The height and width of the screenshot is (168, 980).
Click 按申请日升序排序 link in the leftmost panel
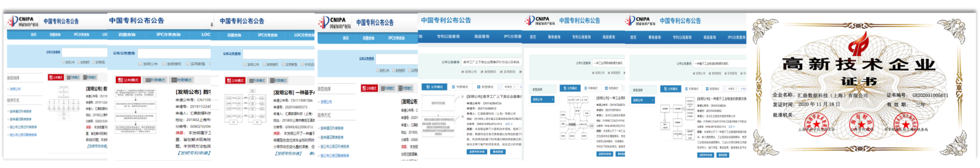(21, 112)
